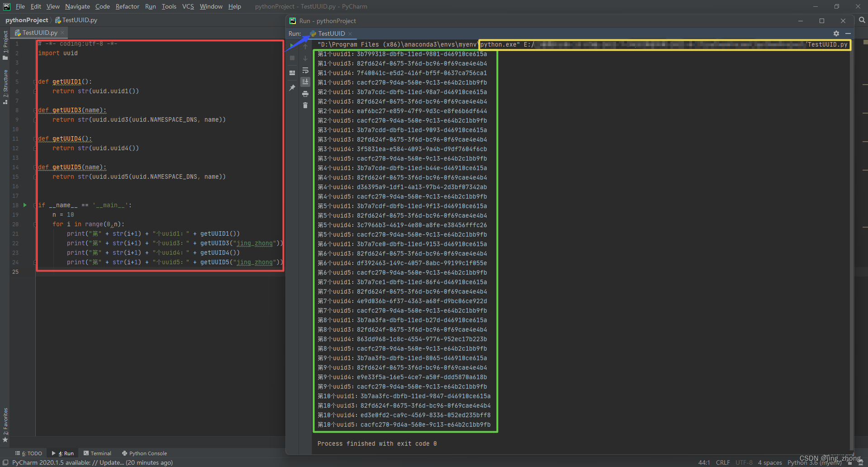The width and height of the screenshot is (868, 467).
Task: Click run gutter arrow beside the __main__ line
Action: [x=25, y=205]
